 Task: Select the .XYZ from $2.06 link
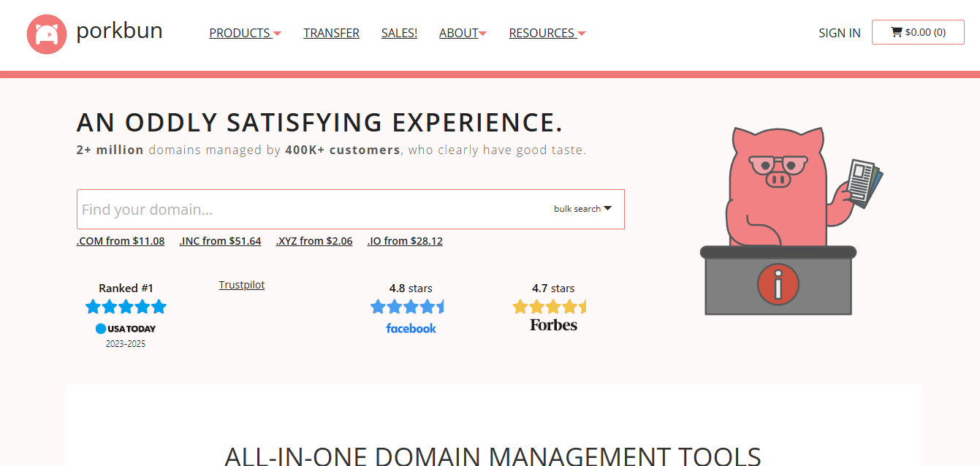(314, 241)
